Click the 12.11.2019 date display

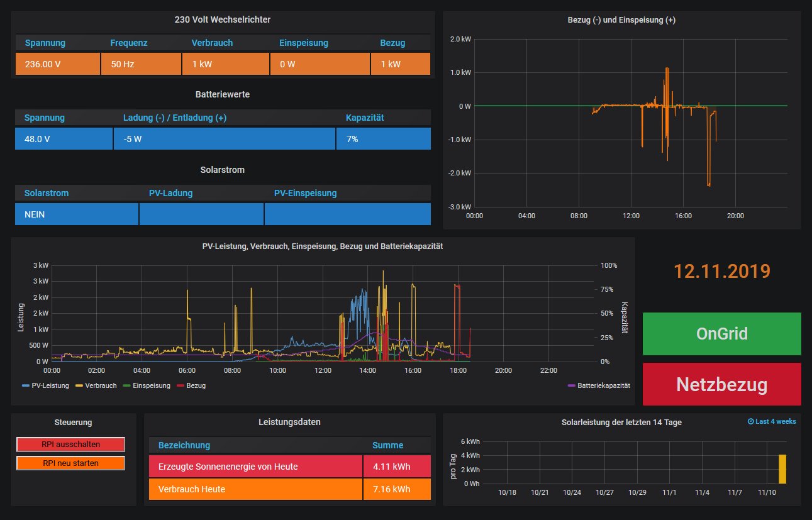721,271
